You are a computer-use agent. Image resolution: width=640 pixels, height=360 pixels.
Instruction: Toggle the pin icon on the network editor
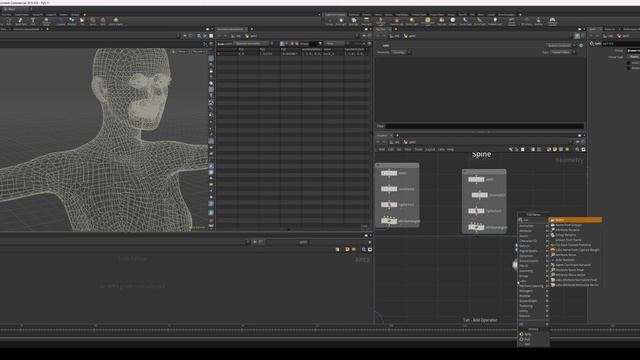click(578, 142)
